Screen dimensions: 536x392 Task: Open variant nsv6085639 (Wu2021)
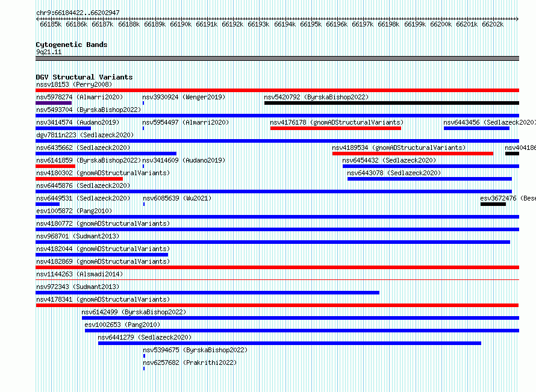click(177, 198)
